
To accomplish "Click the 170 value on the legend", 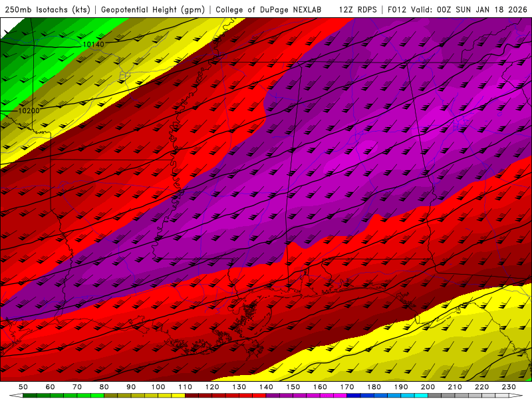I will [x=347, y=387].
